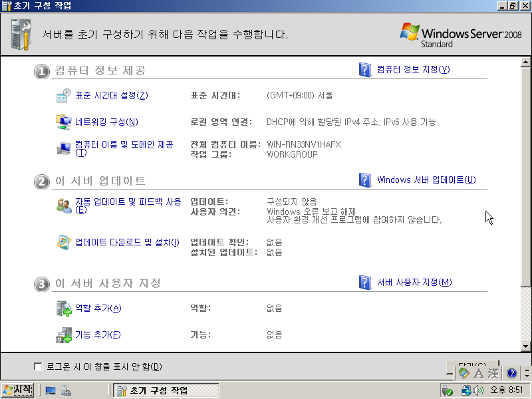532x399 pixels.
Task: Click the 漢 Hanja convert button
Action: (x=493, y=374)
